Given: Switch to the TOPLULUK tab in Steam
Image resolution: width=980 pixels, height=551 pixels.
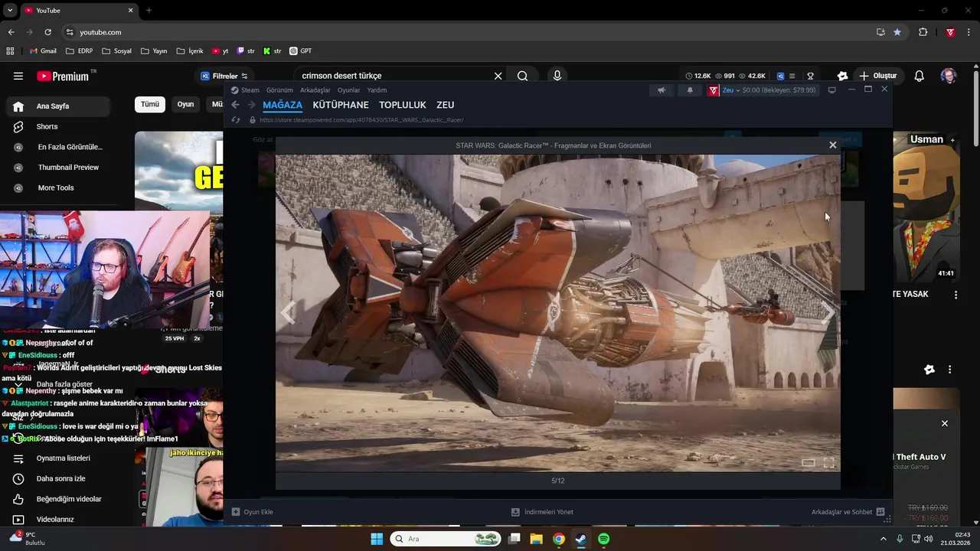Looking at the screenshot, I should tap(403, 105).
